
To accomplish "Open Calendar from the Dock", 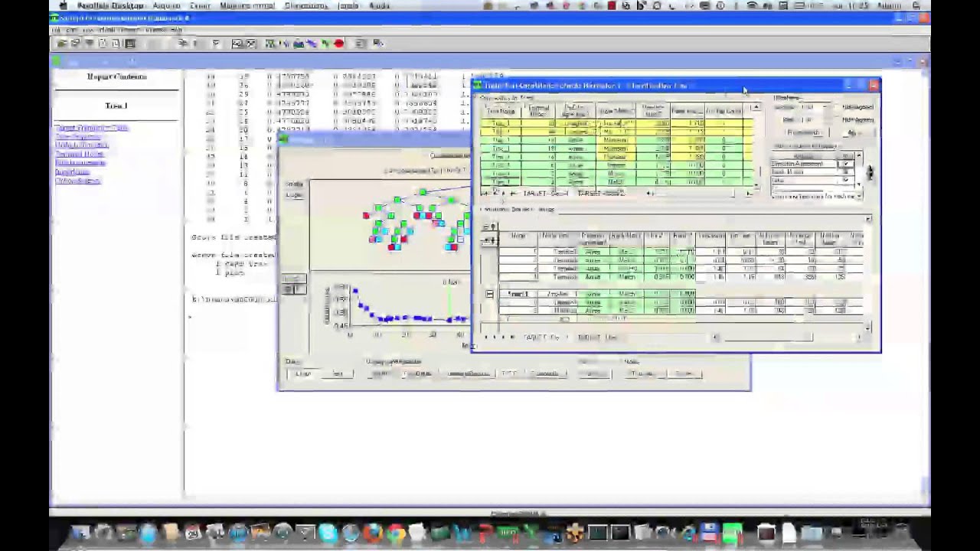I will (193, 532).
